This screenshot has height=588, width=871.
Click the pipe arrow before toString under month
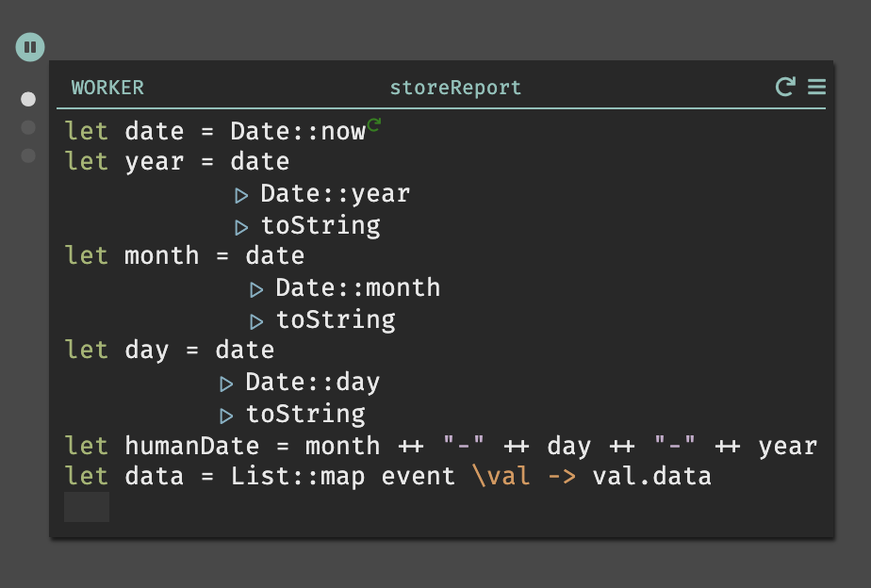tap(256, 322)
